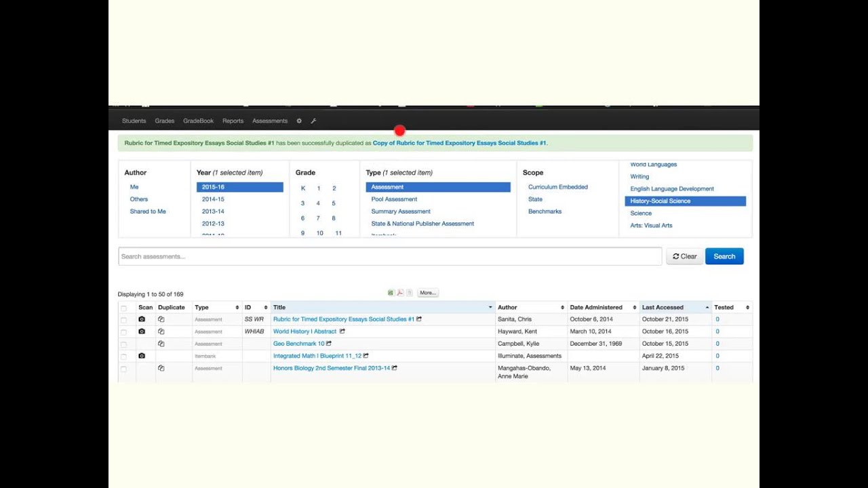
Task: Filter by grade 10
Action: (320, 233)
